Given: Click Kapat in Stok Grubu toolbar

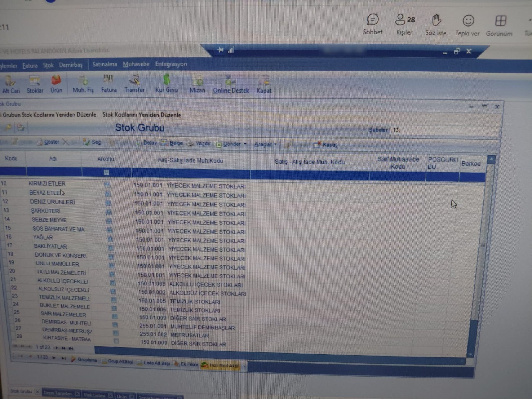Looking at the screenshot, I should [325, 144].
